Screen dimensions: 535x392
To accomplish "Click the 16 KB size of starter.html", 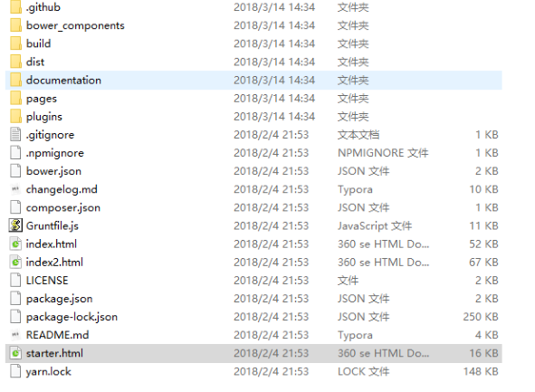I will [483, 353].
